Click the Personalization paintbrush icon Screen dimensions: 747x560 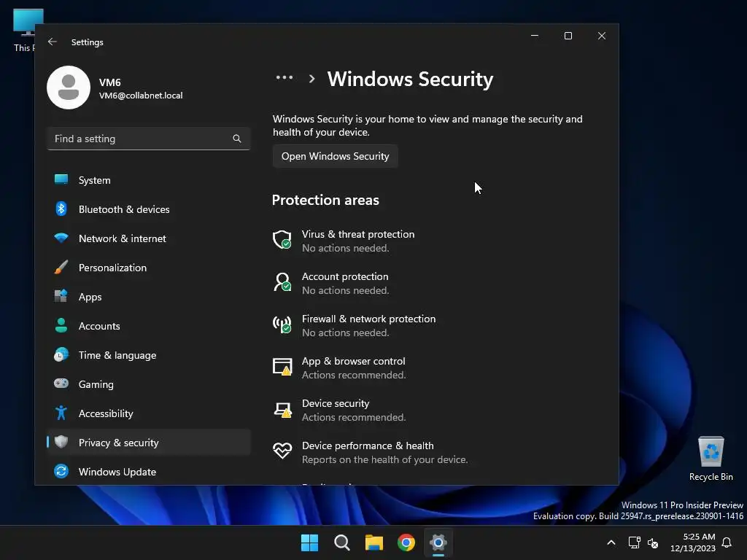(61, 267)
